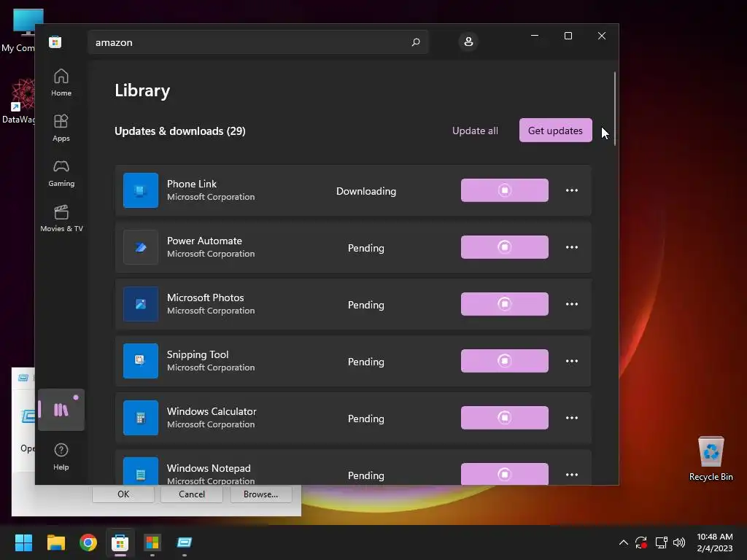Click Update all
747x560 pixels.
coord(475,131)
